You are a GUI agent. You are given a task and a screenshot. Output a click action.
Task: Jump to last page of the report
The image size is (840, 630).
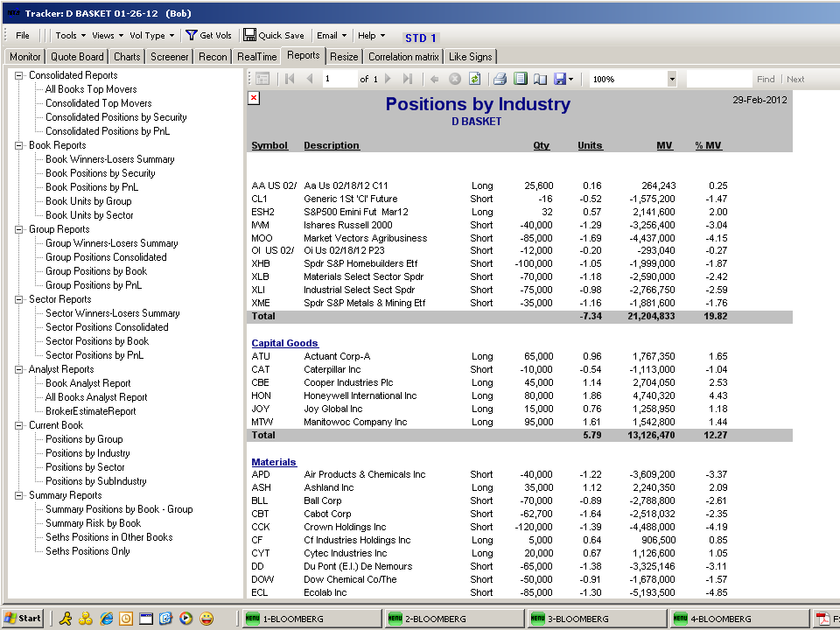pyautogui.click(x=408, y=80)
